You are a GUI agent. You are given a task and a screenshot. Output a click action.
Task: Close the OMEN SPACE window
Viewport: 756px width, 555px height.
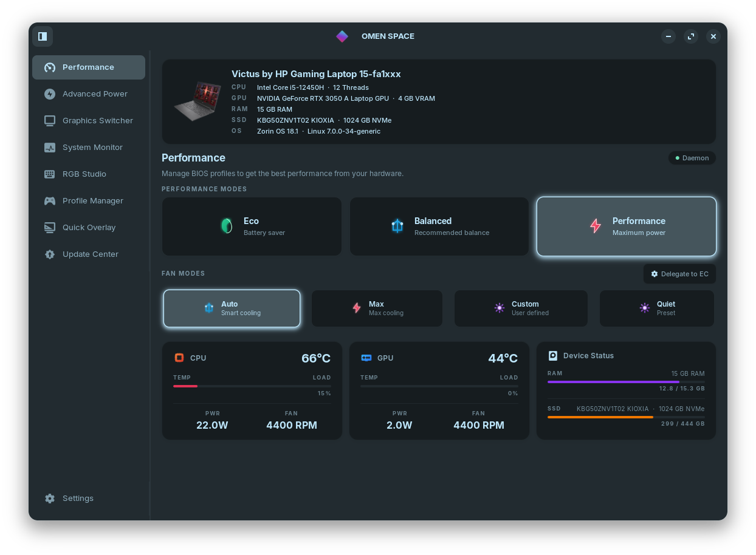pyautogui.click(x=713, y=36)
